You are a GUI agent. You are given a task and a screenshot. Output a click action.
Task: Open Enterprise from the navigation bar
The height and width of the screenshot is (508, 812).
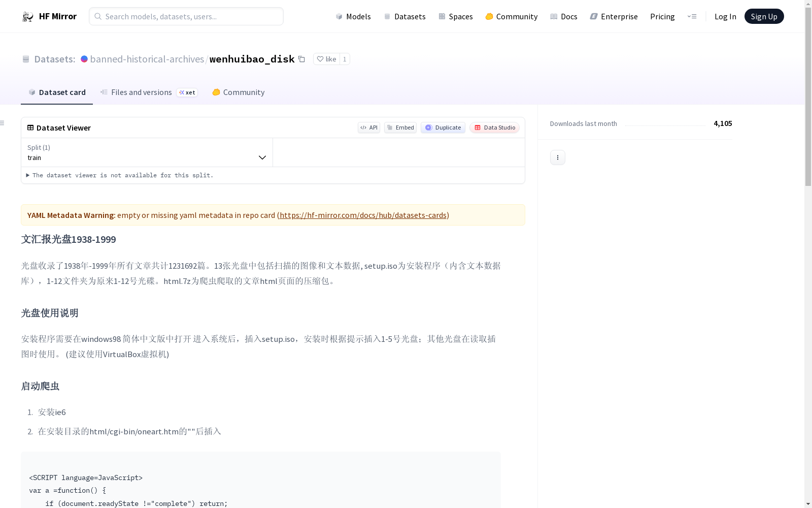click(614, 16)
